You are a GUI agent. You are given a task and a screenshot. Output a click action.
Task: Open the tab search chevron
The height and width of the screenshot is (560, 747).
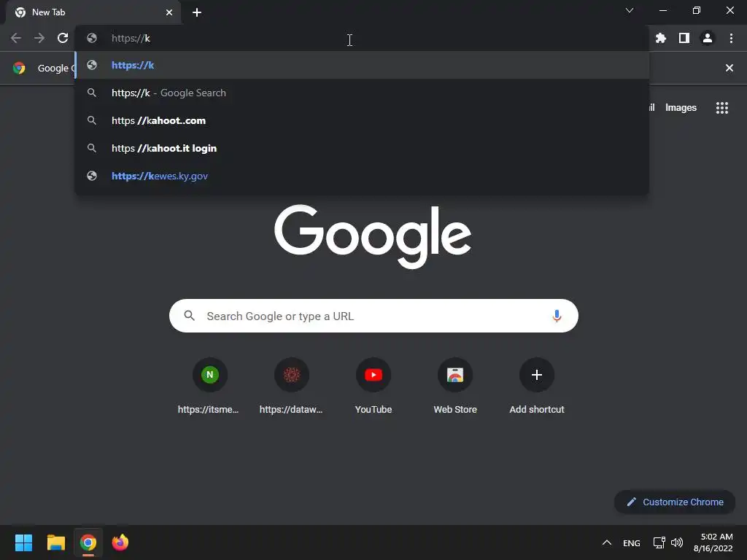[x=630, y=10]
